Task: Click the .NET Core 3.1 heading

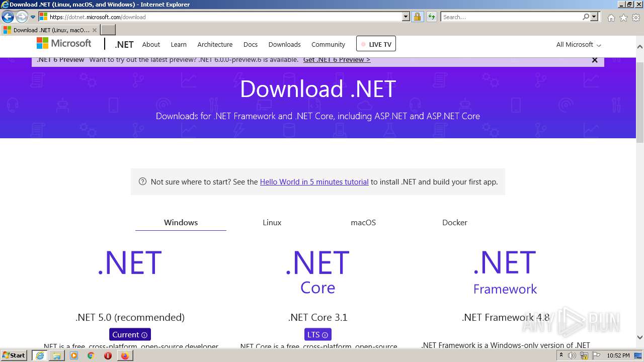Action: 317,317
